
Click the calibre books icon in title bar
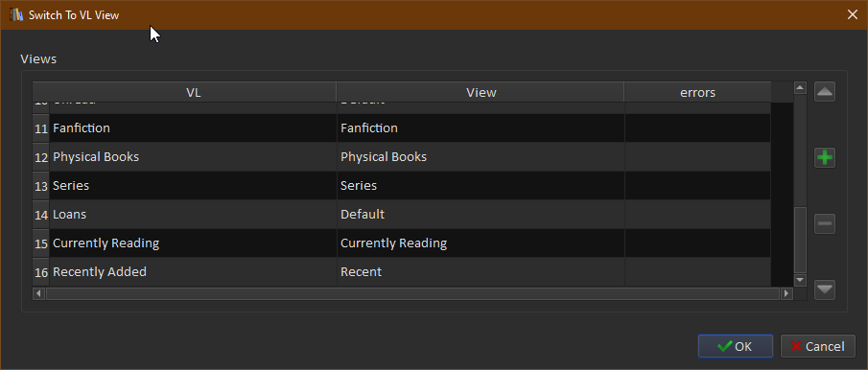pyautogui.click(x=17, y=15)
